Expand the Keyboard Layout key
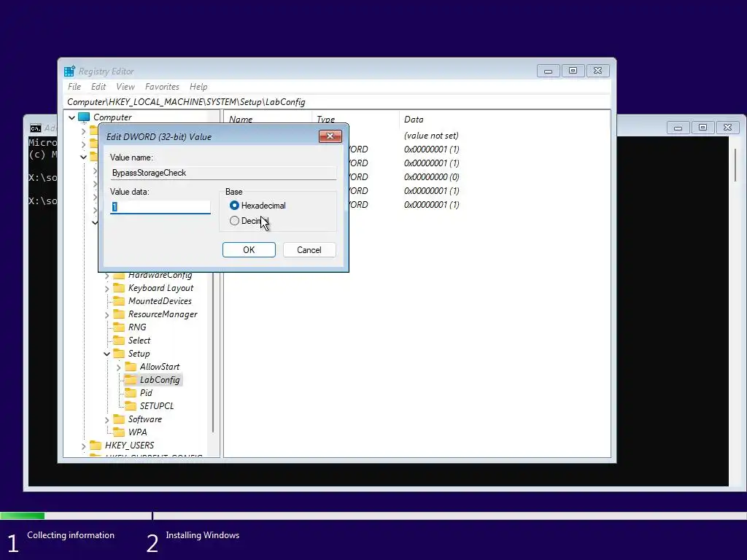747x560 pixels. coord(107,289)
